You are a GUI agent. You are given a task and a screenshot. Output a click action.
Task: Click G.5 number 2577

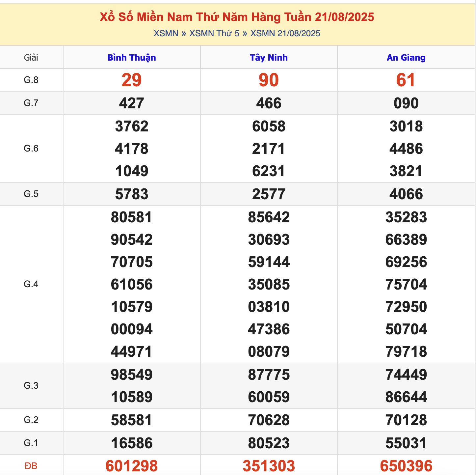[269, 194]
